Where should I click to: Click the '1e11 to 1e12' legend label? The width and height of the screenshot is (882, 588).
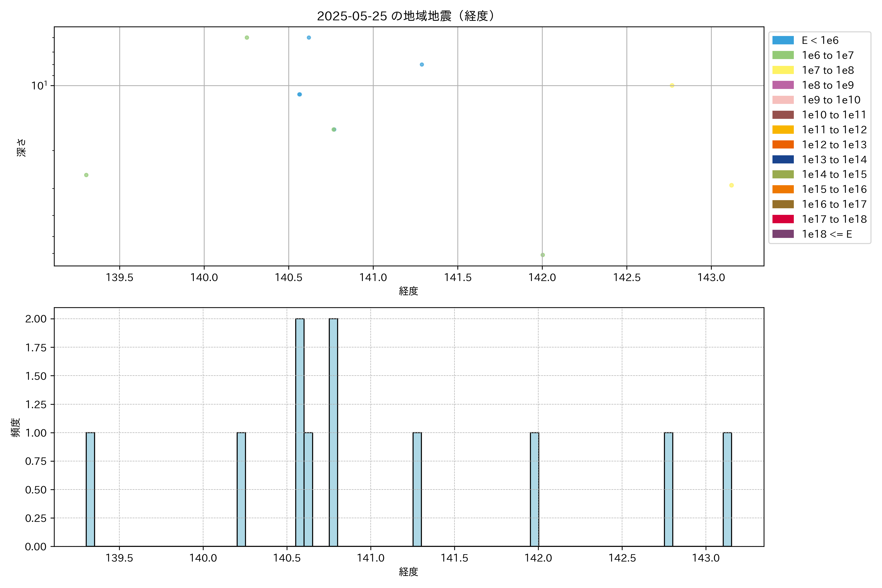(x=834, y=130)
